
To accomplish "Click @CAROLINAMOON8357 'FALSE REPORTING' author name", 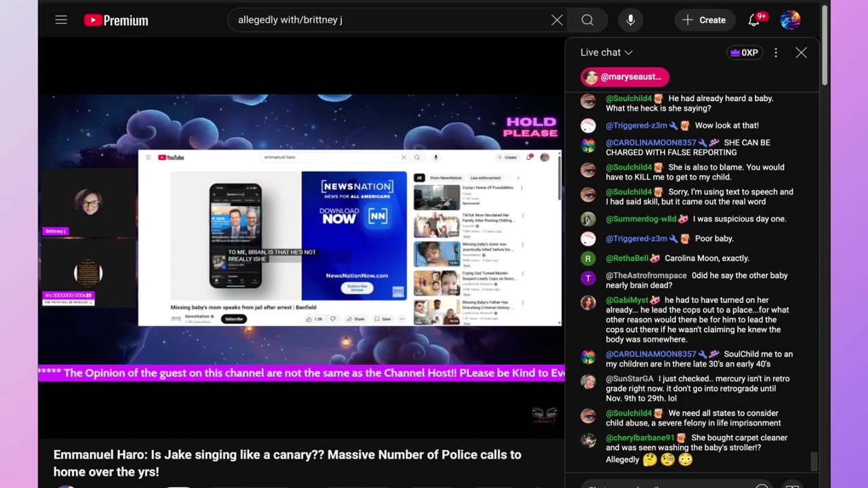I will [650, 143].
